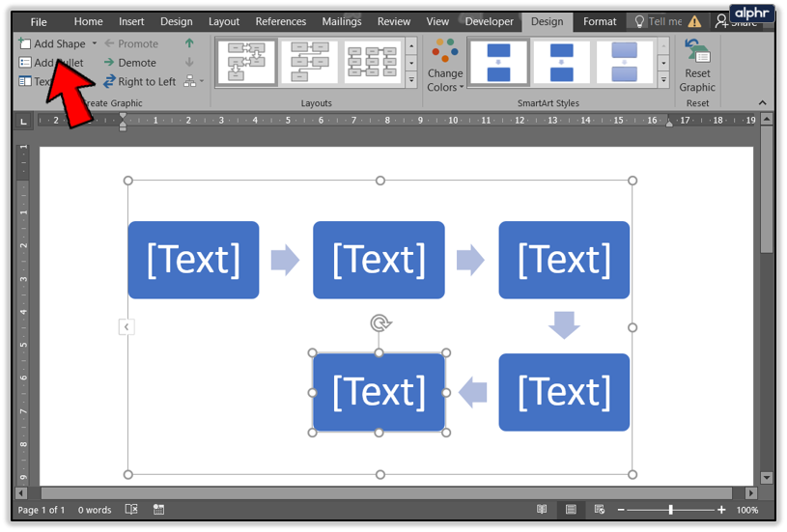This screenshot has height=532, width=787.
Task: Select the top-right [Text] shape
Action: coord(564,260)
